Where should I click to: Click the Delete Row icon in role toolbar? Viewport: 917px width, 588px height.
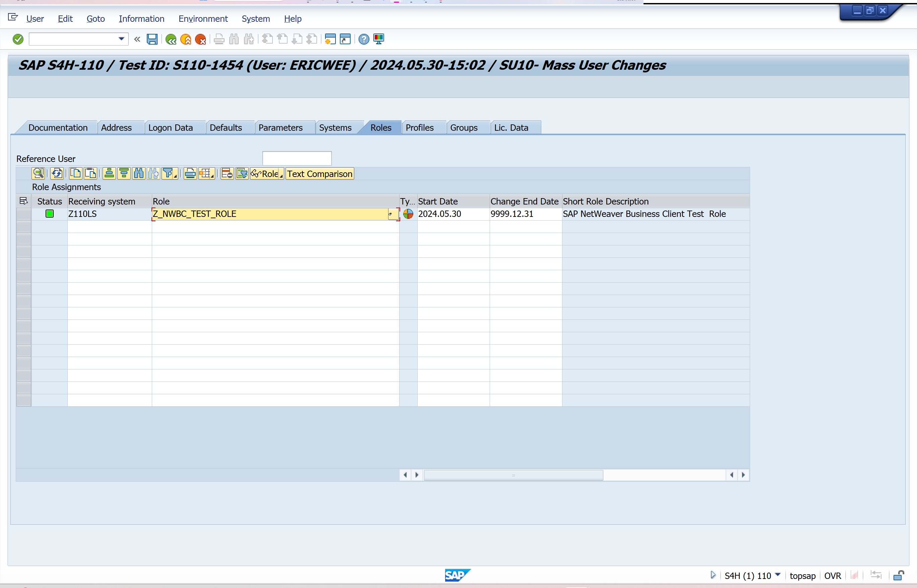(227, 174)
